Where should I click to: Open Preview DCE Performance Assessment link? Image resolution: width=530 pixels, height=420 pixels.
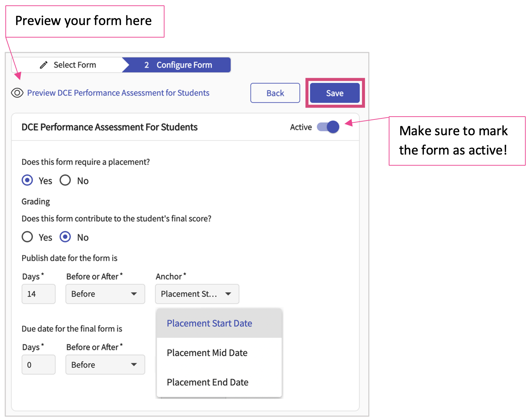[118, 93]
